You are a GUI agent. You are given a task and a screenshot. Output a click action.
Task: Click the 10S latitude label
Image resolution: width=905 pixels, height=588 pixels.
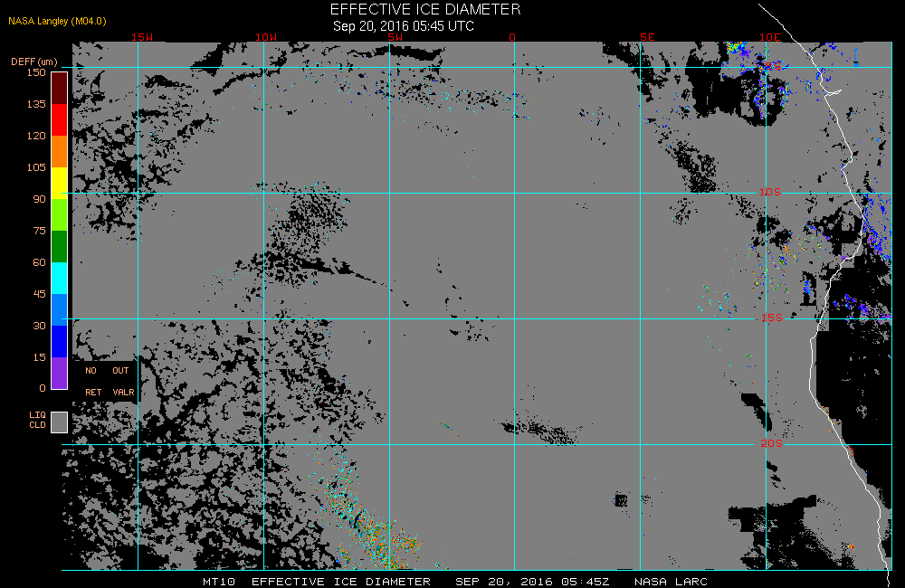(770, 192)
